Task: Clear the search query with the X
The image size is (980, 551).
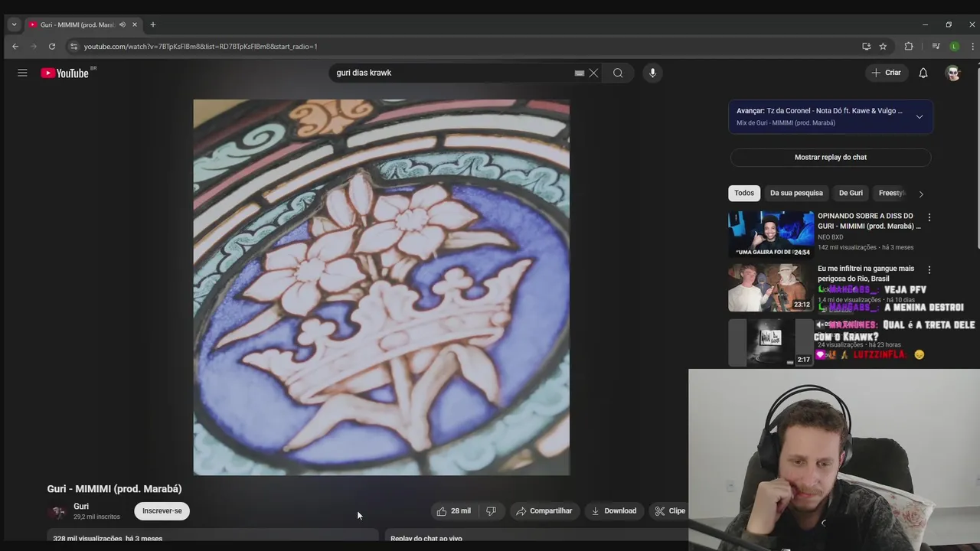Action: (593, 73)
